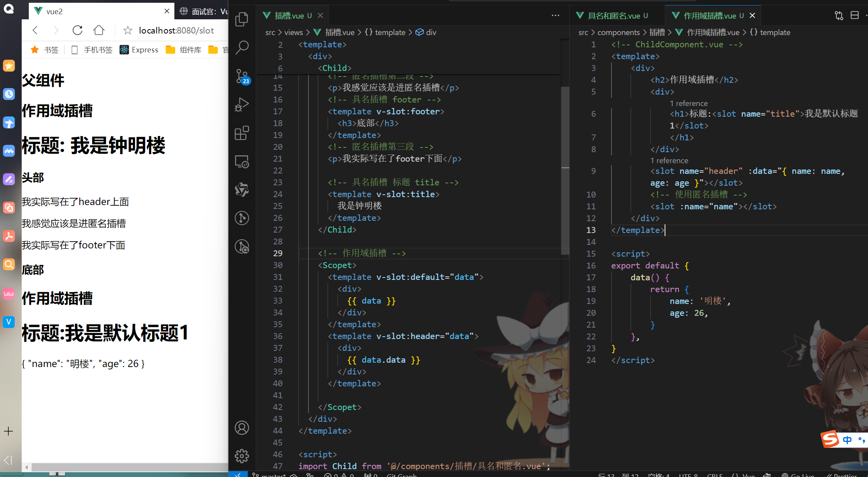
Task: Open the Remote Explorer view
Action: tap(241, 161)
